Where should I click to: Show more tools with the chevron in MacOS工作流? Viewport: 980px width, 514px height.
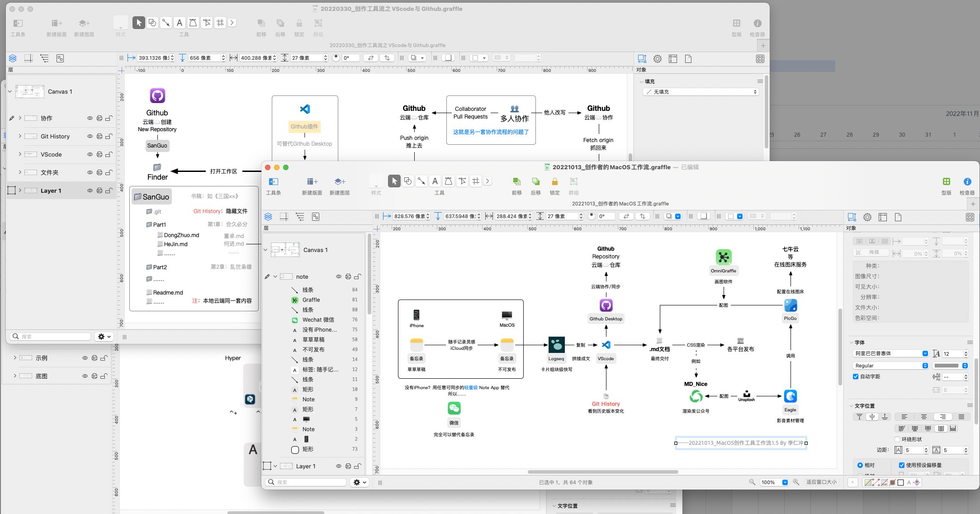[x=488, y=181]
